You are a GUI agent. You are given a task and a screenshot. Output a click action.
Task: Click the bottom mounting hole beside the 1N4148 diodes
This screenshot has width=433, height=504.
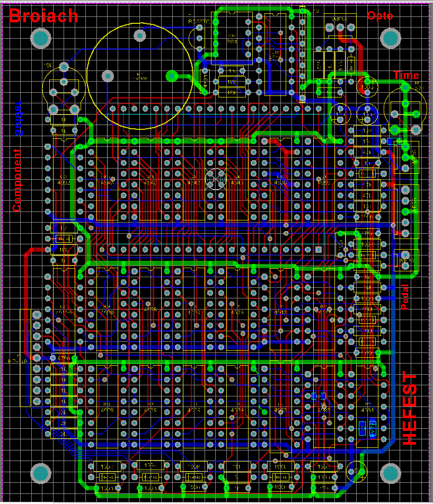click(41, 473)
